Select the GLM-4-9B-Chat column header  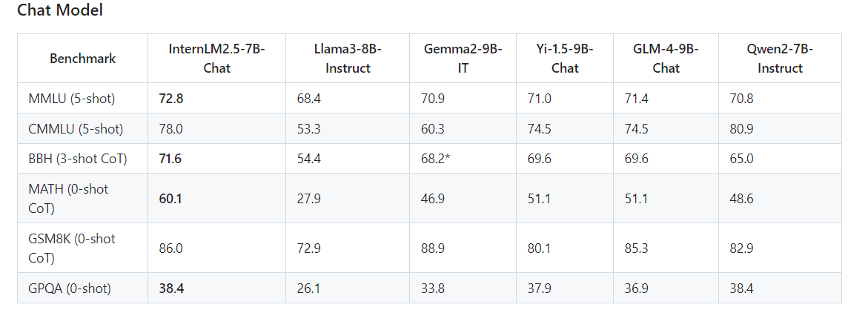point(666,58)
